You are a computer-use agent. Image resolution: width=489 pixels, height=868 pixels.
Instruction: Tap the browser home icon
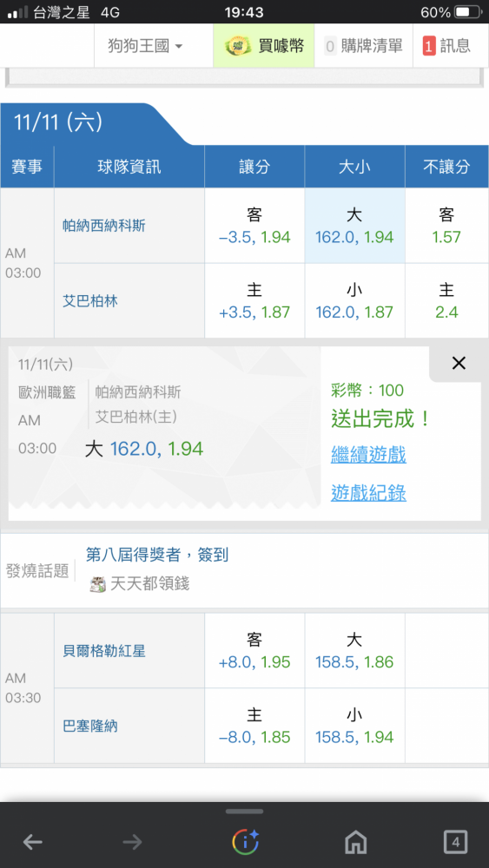(x=355, y=843)
